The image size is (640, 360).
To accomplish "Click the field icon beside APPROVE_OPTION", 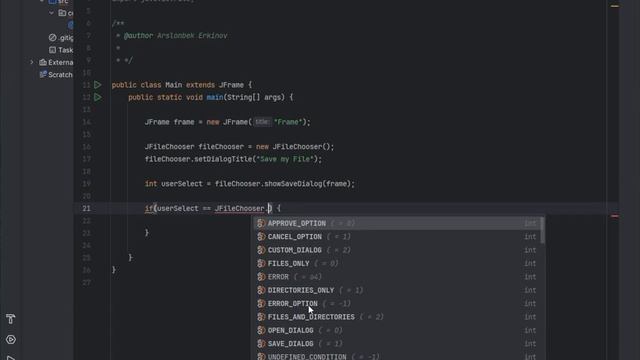I will point(261,223).
